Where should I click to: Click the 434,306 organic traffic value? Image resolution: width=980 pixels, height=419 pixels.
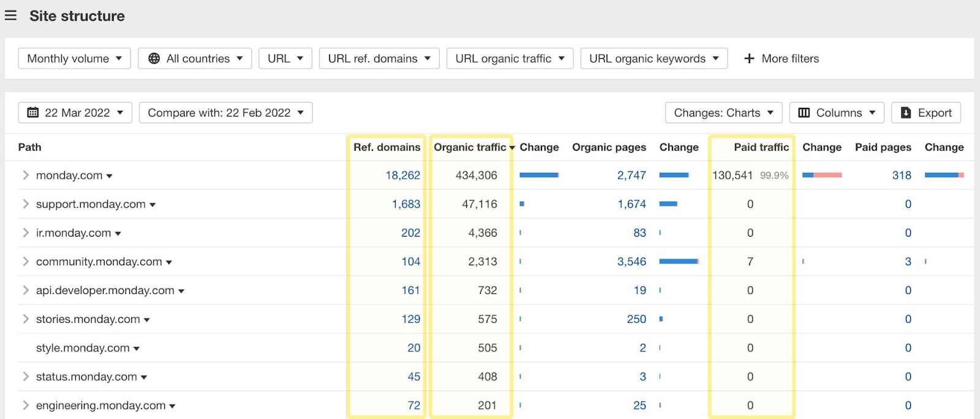pyautogui.click(x=477, y=175)
